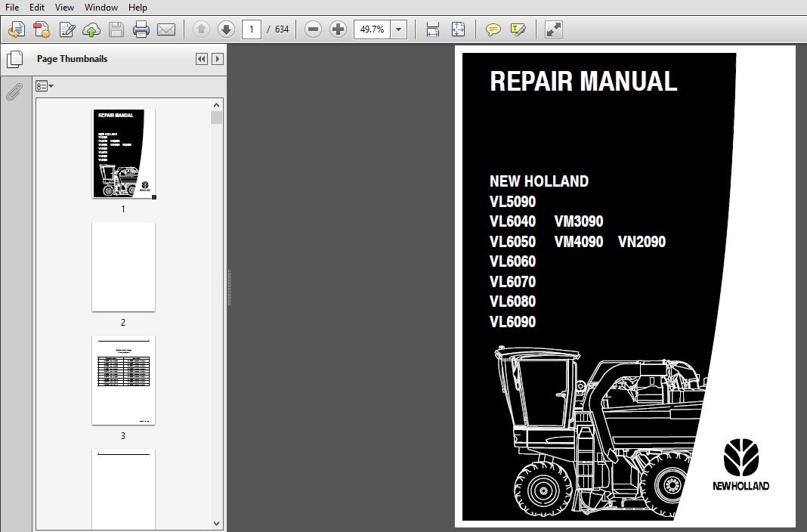Select the highlight text tool

(x=518, y=29)
